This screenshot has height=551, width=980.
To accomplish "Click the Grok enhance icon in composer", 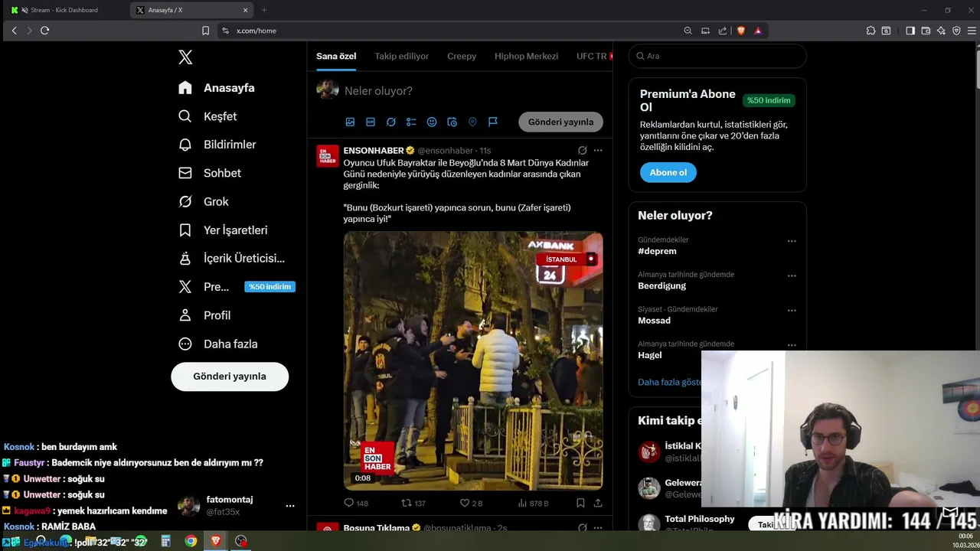I will [x=391, y=122].
